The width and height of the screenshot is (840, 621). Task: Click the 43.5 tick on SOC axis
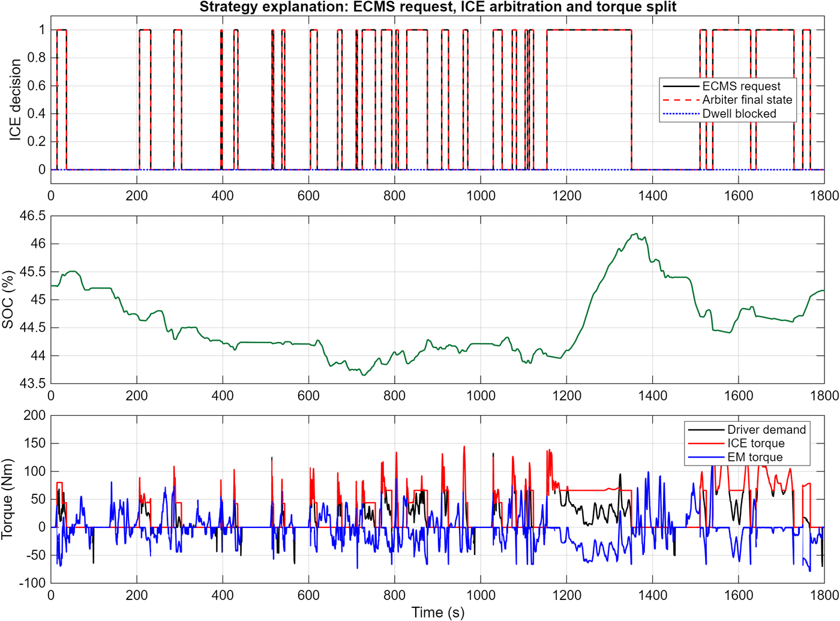[x=32, y=383]
